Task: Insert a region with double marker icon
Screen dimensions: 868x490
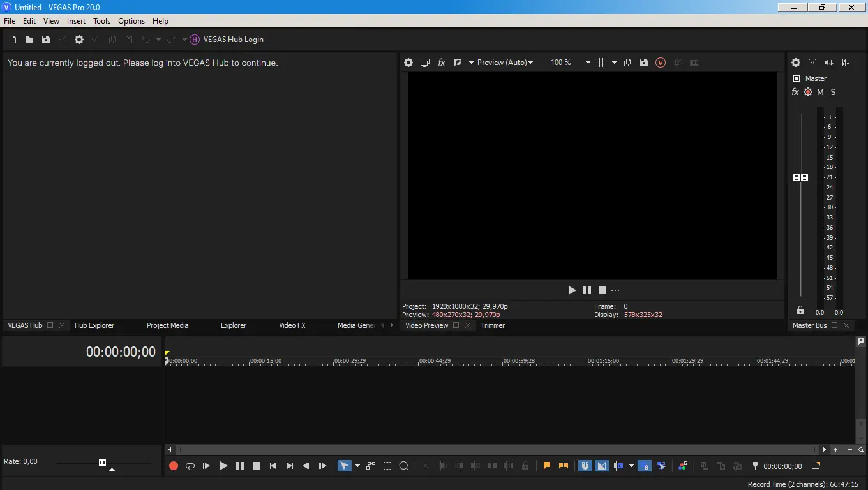Action: tap(564, 466)
